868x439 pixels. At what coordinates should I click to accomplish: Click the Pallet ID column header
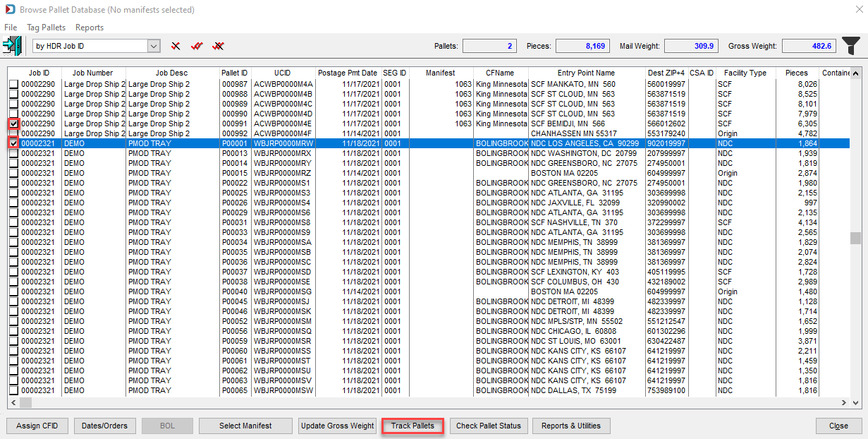235,73
